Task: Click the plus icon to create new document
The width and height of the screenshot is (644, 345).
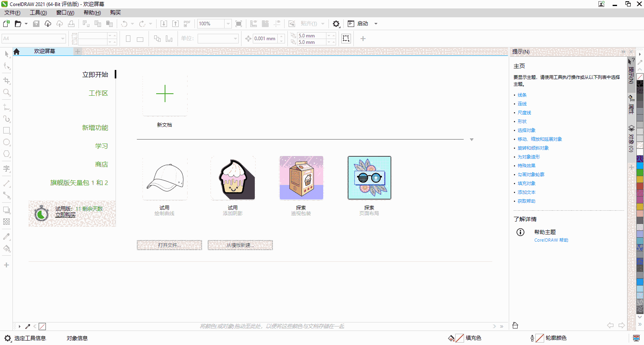Action: tap(165, 94)
